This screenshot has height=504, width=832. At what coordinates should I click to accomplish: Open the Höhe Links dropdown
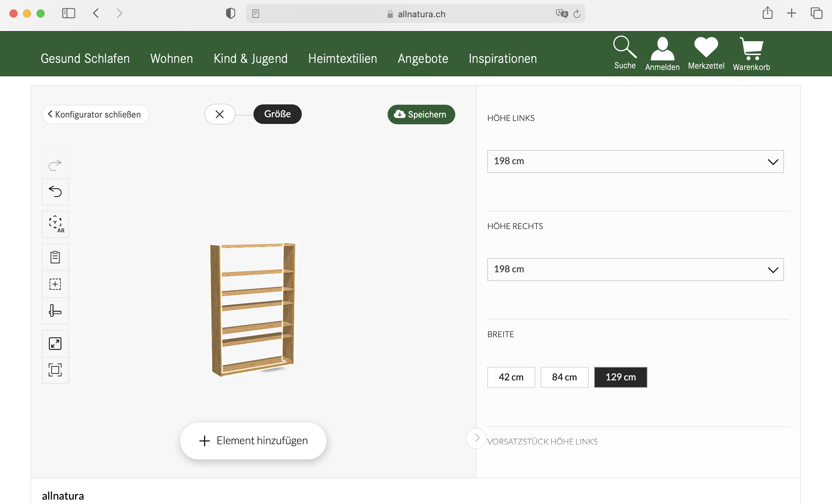(635, 161)
